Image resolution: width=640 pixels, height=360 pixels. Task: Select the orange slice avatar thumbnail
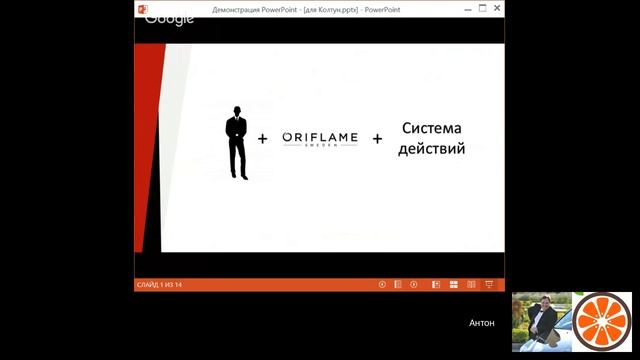pyautogui.click(x=602, y=322)
